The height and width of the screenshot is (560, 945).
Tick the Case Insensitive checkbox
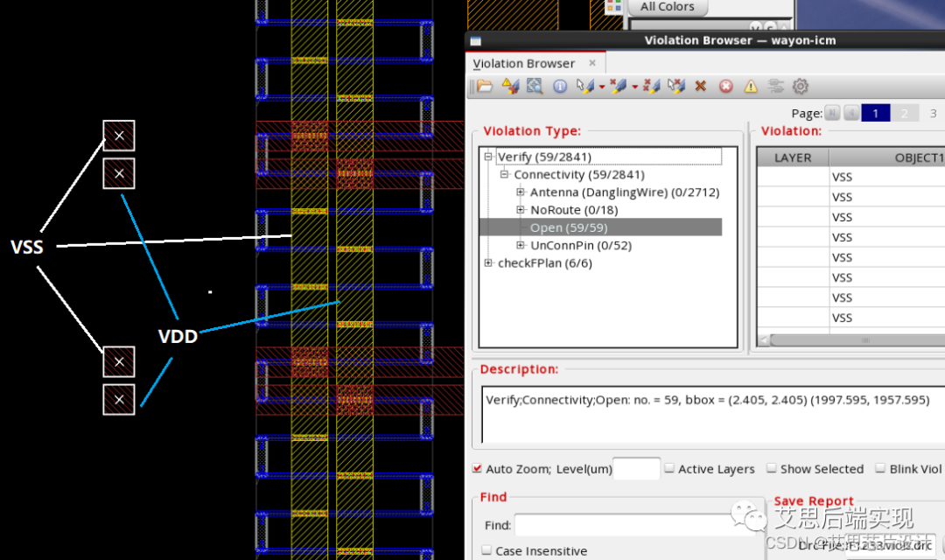point(486,551)
